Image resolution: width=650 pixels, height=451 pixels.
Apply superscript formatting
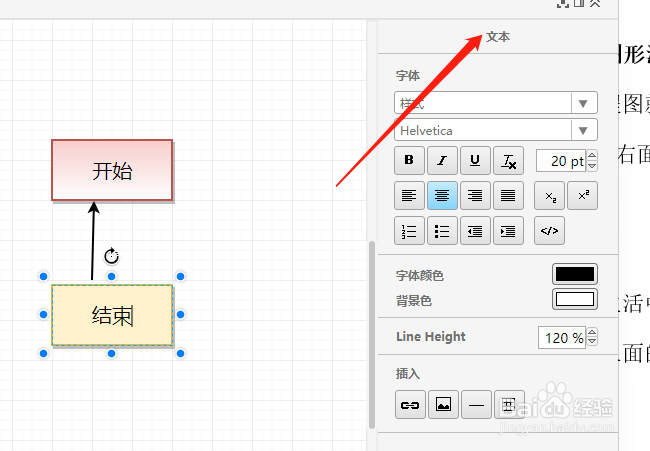(582, 195)
